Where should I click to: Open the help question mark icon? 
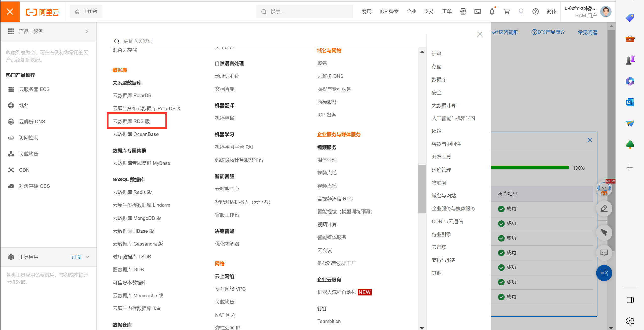point(535,11)
